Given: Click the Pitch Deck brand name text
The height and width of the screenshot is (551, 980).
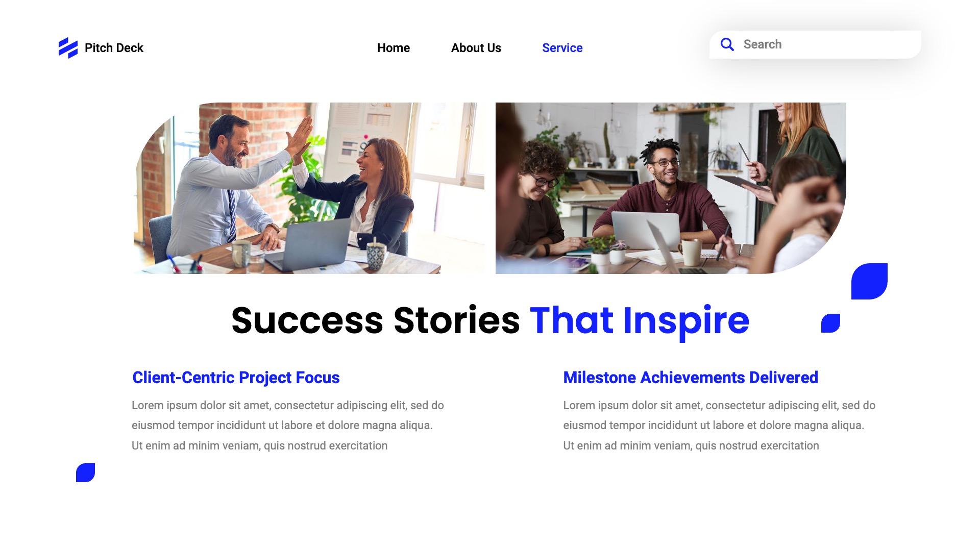Looking at the screenshot, I should pyautogui.click(x=114, y=48).
